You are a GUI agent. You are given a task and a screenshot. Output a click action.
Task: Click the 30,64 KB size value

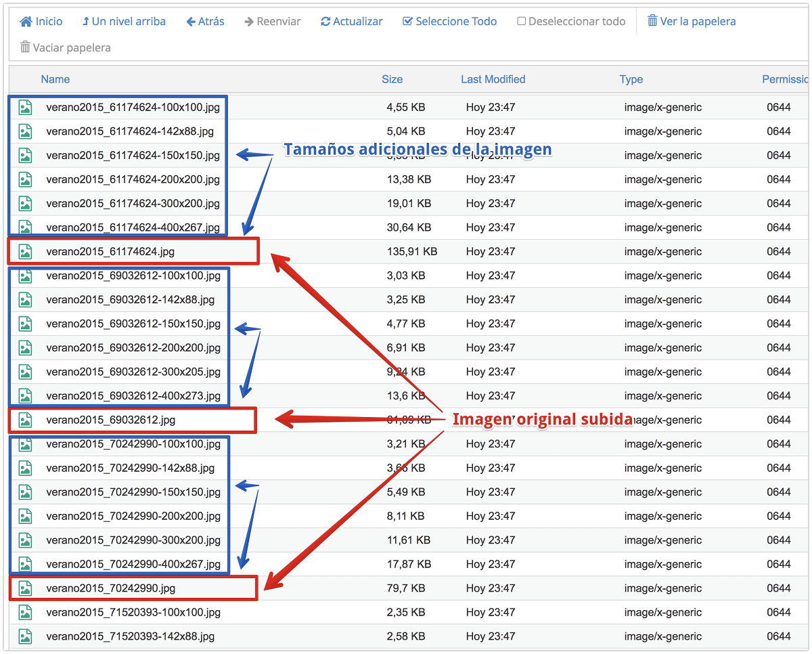[x=409, y=227]
